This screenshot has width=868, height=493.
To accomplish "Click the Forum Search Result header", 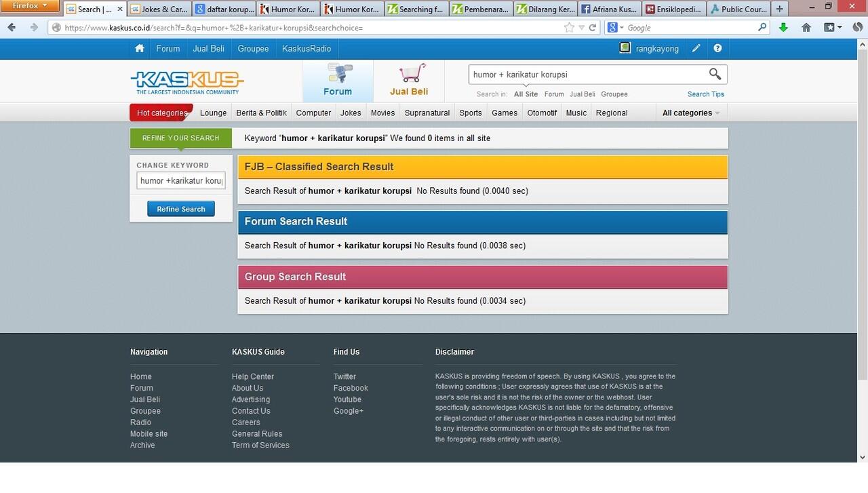I will [483, 222].
